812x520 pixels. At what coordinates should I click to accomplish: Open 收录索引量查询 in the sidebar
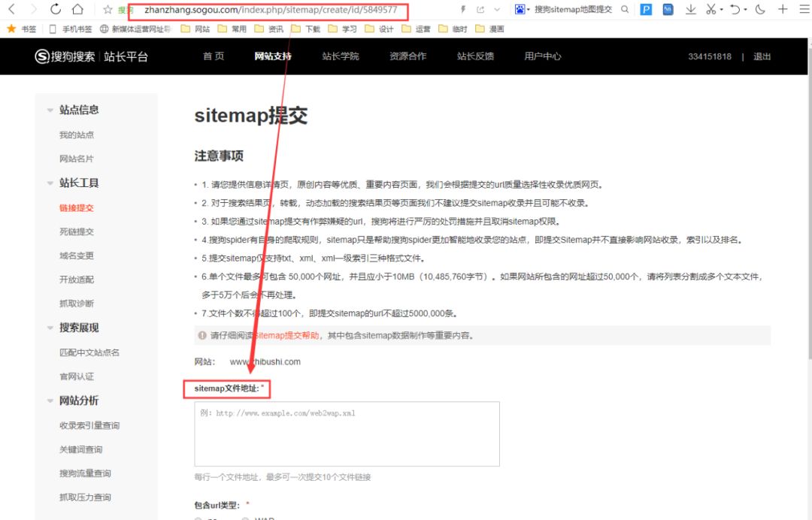89,425
